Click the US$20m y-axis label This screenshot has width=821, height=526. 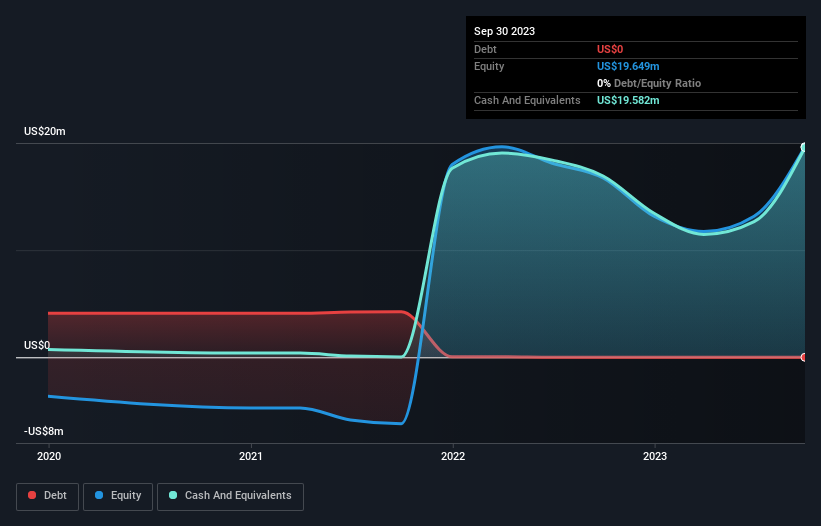[45, 131]
